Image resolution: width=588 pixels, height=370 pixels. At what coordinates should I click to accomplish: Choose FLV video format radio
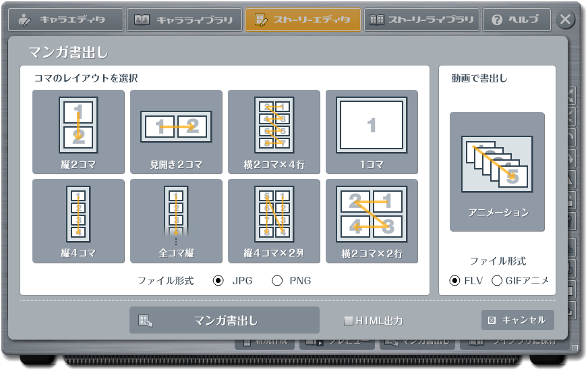(454, 281)
